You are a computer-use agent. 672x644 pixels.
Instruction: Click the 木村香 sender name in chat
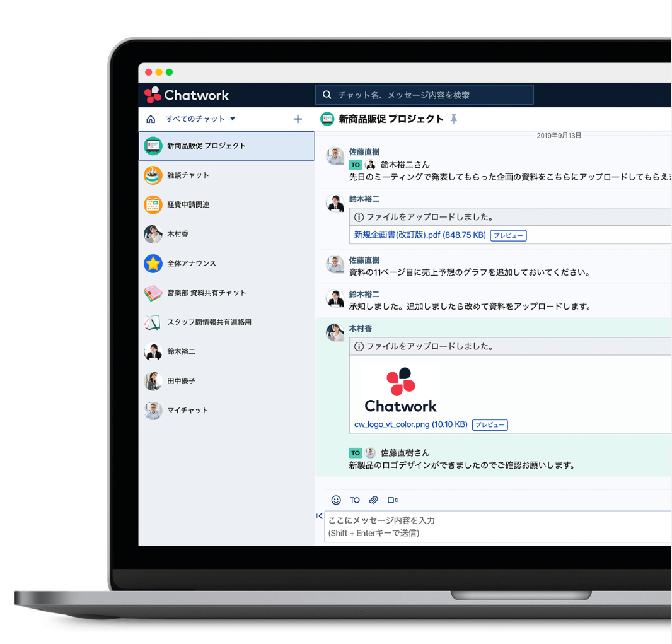pos(360,329)
